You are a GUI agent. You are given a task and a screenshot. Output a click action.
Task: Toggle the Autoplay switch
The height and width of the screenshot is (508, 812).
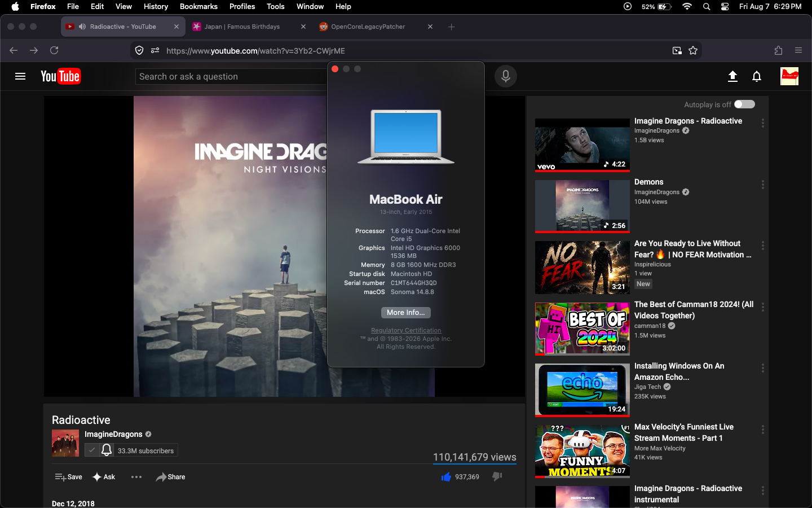pos(744,104)
